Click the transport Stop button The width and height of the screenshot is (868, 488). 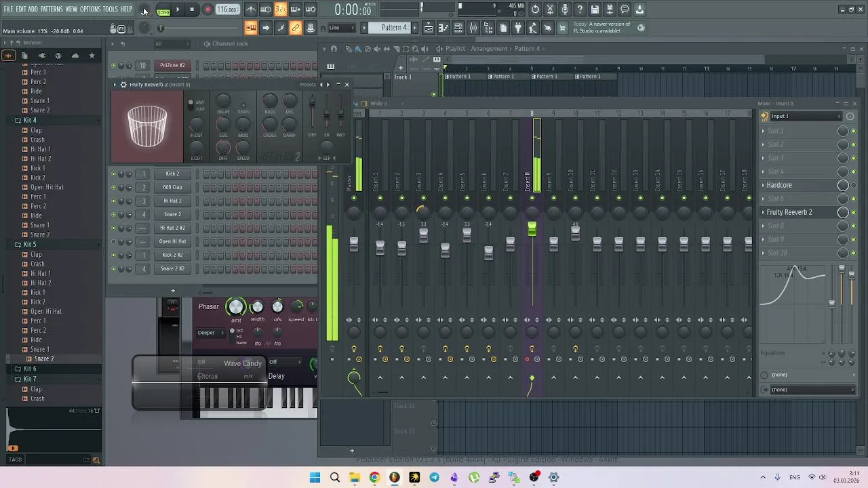(193, 9)
